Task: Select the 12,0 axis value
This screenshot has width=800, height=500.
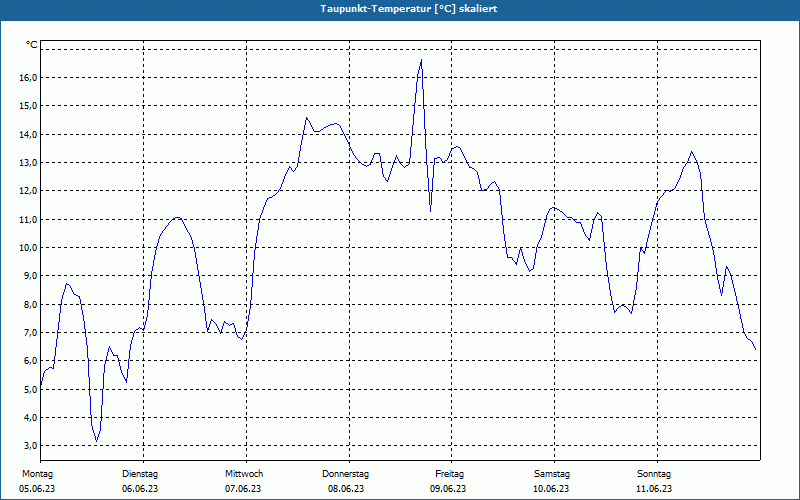Action: click(29, 191)
